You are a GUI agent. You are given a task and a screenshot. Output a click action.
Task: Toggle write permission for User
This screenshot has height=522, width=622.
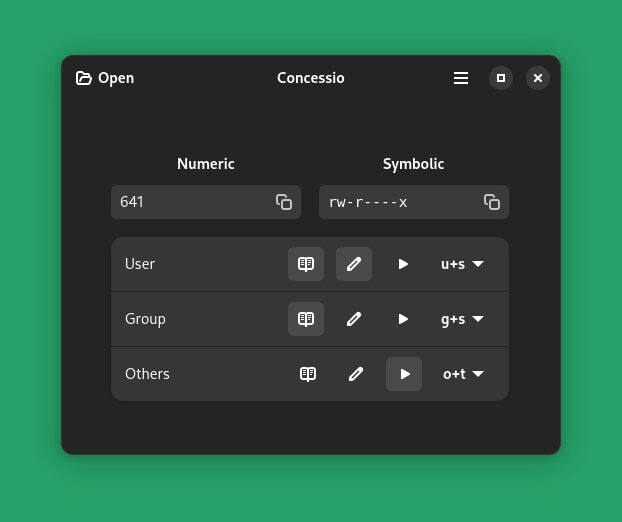click(354, 264)
